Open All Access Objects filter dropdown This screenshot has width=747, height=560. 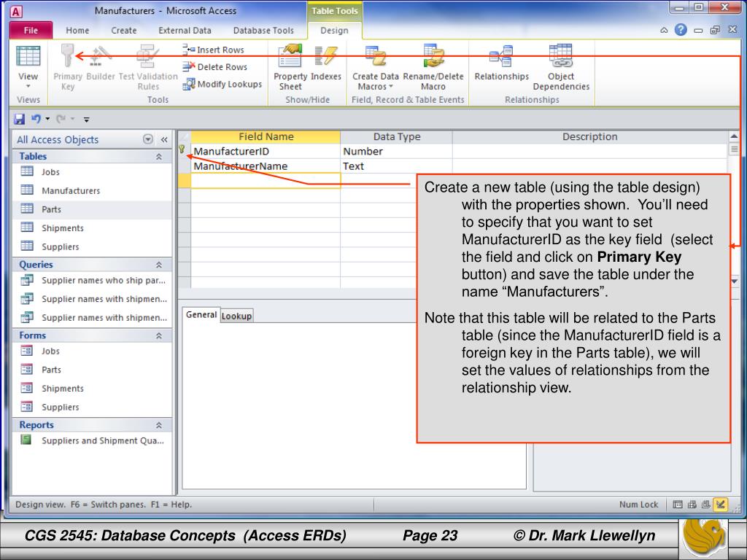[x=148, y=139]
